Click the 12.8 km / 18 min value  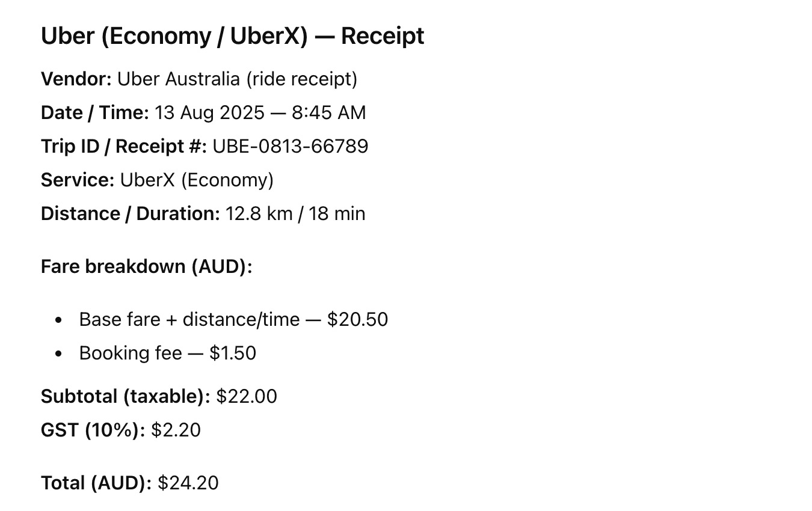click(295, 213)
